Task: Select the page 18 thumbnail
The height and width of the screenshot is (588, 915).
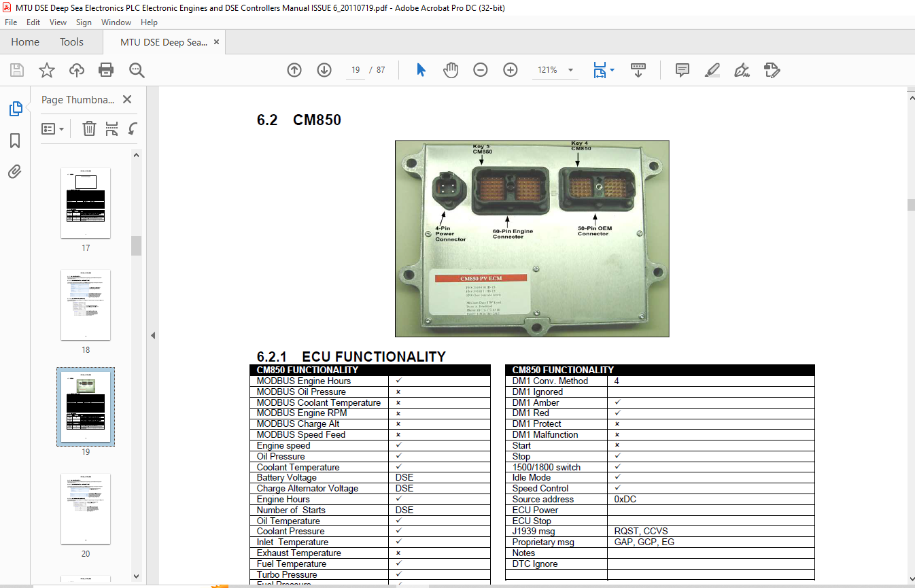Action: 86,305
